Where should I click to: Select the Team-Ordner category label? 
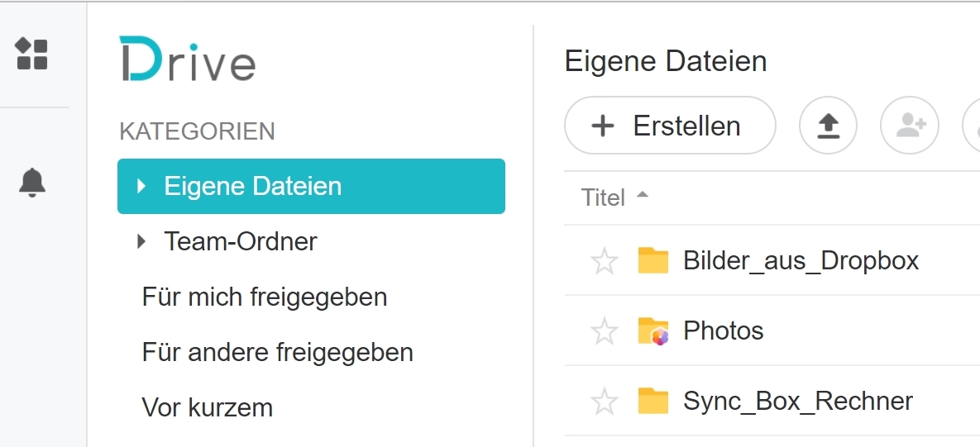pyautogui.click(x=241, y=241)
